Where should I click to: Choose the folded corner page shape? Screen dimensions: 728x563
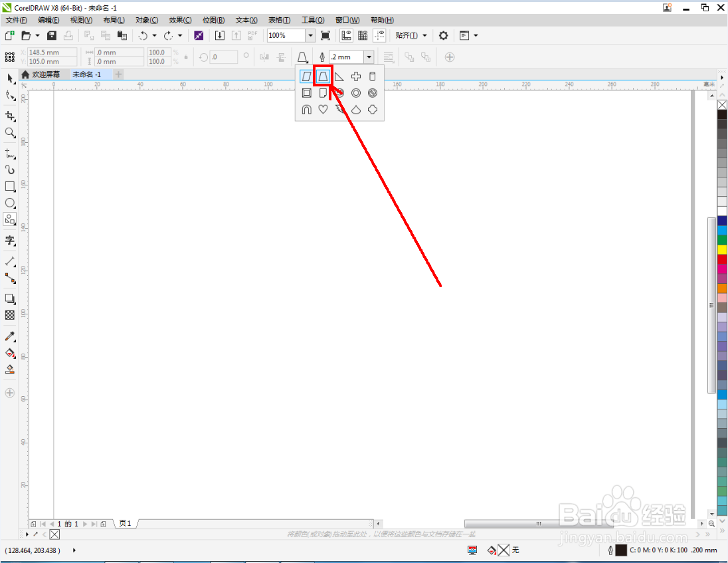pos(323,93)
